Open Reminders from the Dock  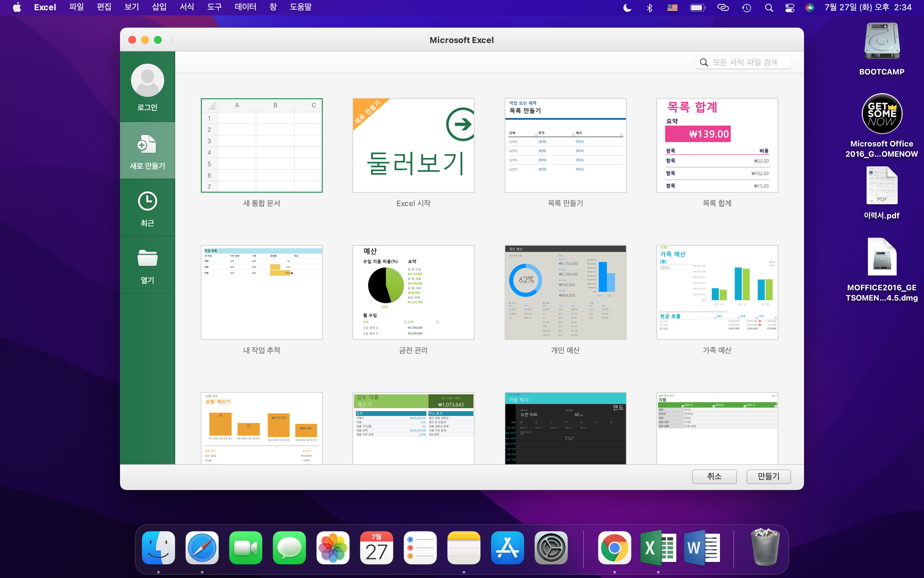coord(420,548)
